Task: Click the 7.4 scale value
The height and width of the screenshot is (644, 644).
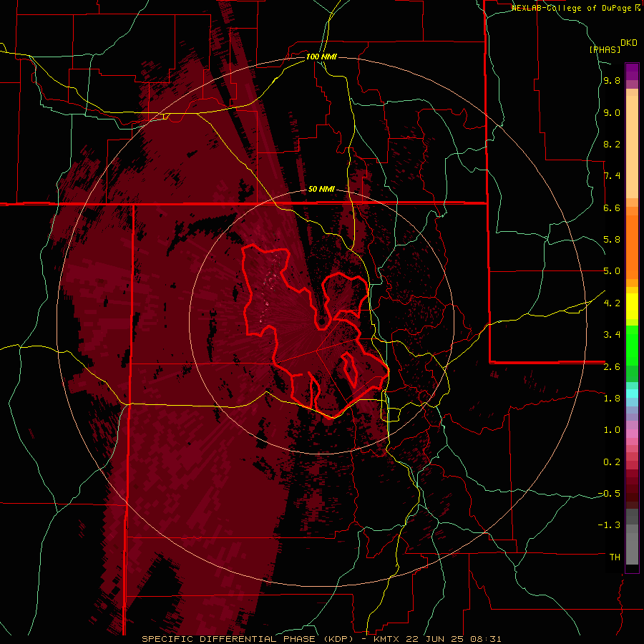Action: click(x=612, y=176)
